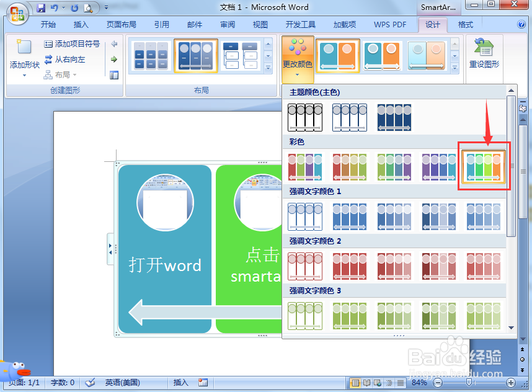The height and width of the screenshot is (392, 532).
Task: Switch to the 引用 tab
Action: click(161, 24)
